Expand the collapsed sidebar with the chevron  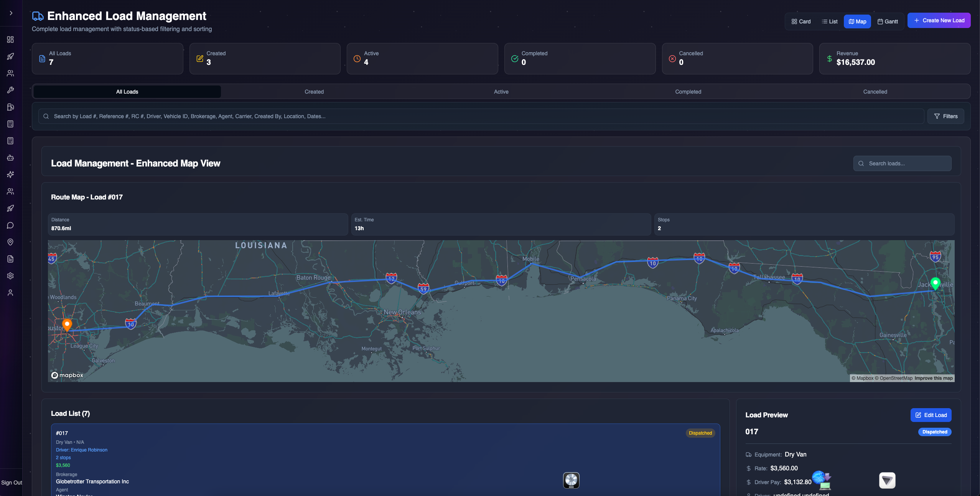click(11, 13)
